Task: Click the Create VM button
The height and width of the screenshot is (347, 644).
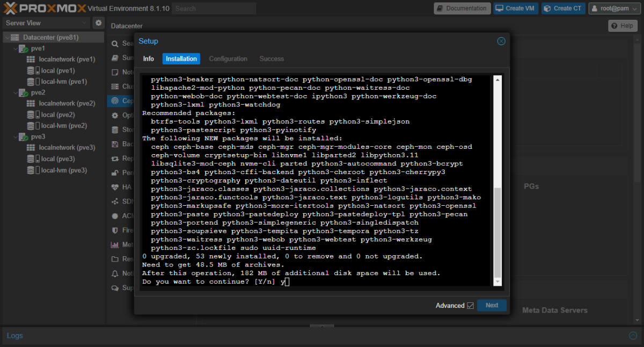Action: tap(516, 8)
